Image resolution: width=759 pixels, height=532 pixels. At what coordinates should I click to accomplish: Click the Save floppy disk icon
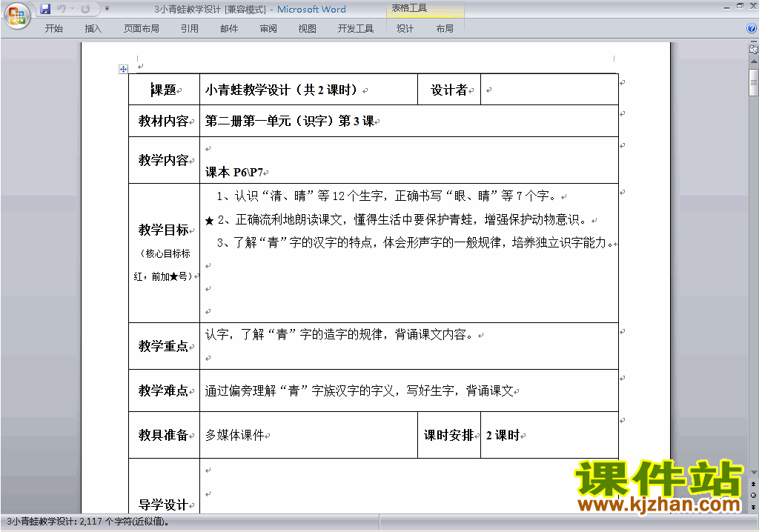pos(45,9)
